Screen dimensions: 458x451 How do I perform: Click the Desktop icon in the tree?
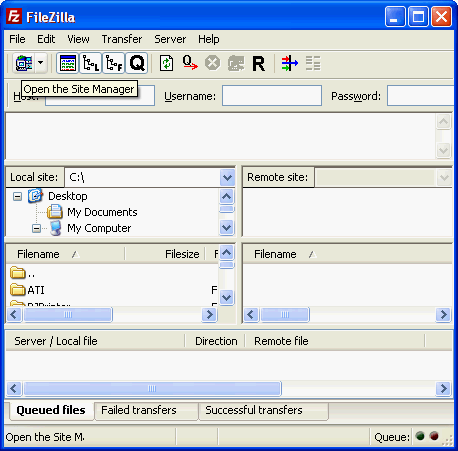(x=35, y=196)
